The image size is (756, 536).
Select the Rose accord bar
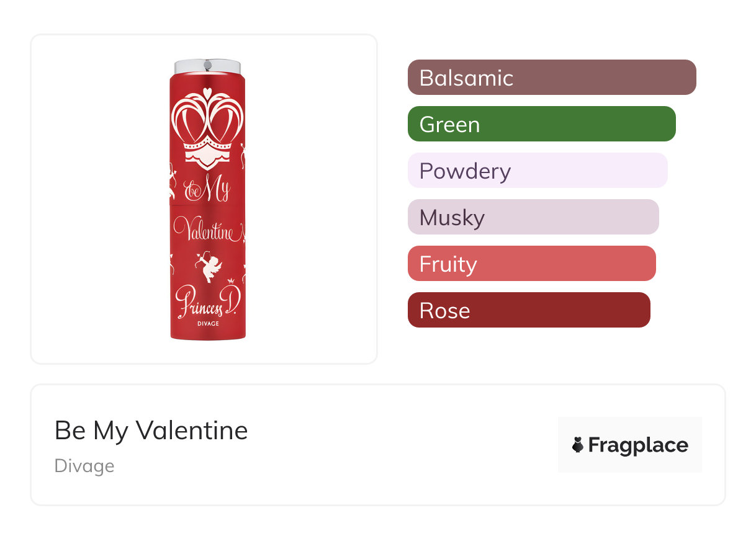point(528,310)
